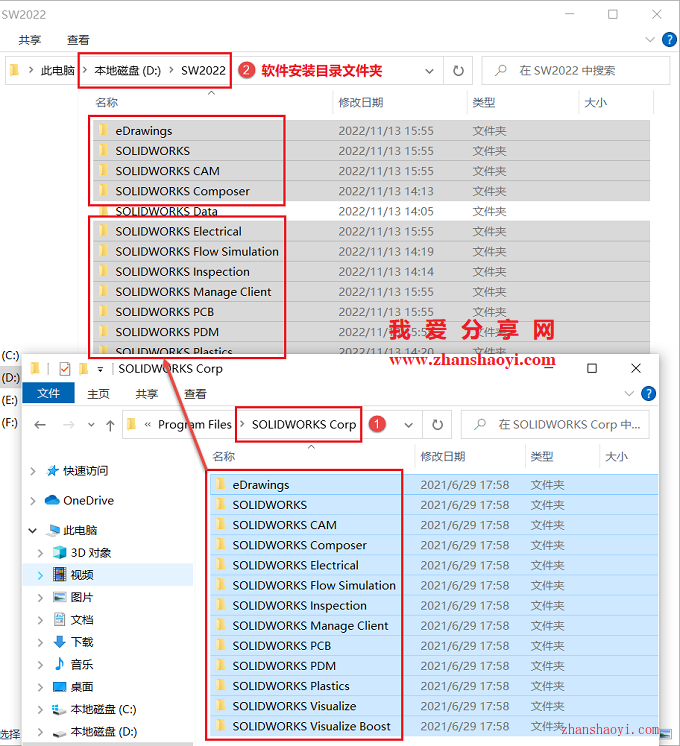The width and height of the screenshot is (680, 746).
Task: Go up one folder level in SOLIDWORKS Corp window
Action: click(110, 424)
